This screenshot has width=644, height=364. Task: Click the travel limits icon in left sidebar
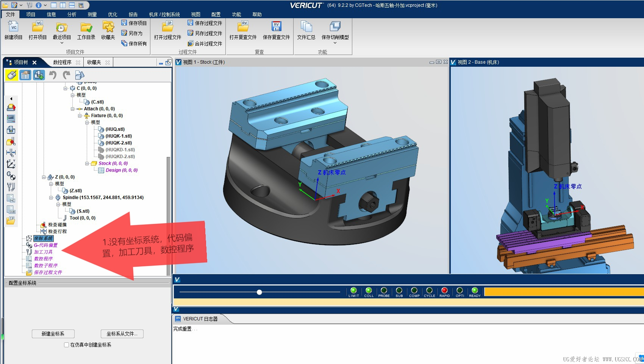coord(11,153)
